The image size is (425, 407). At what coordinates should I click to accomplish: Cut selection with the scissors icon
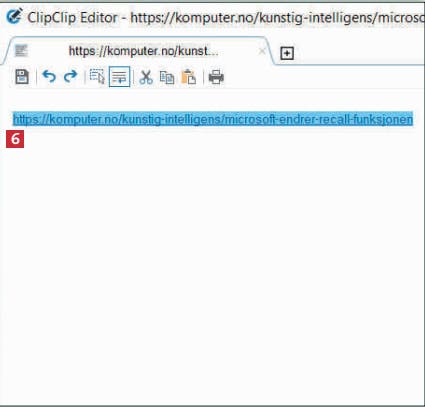(x=146, y=77)
